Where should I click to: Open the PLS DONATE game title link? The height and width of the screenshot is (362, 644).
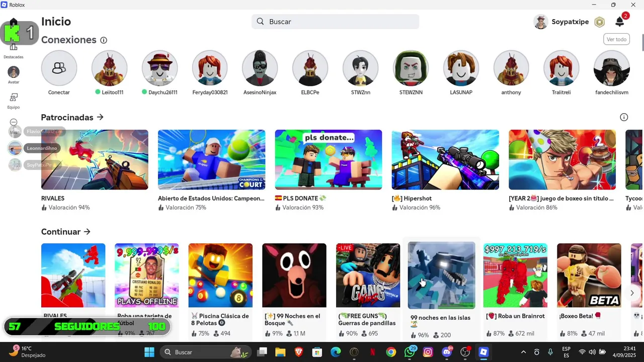[300, 199]
